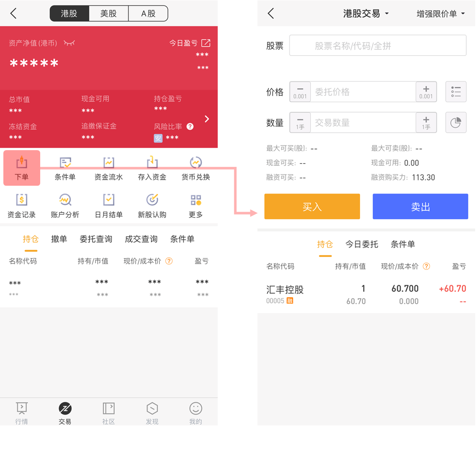Focus the 股票名称/代码/全拼 search field
This screenshot has height=471, width=476.
coord(378,46)
